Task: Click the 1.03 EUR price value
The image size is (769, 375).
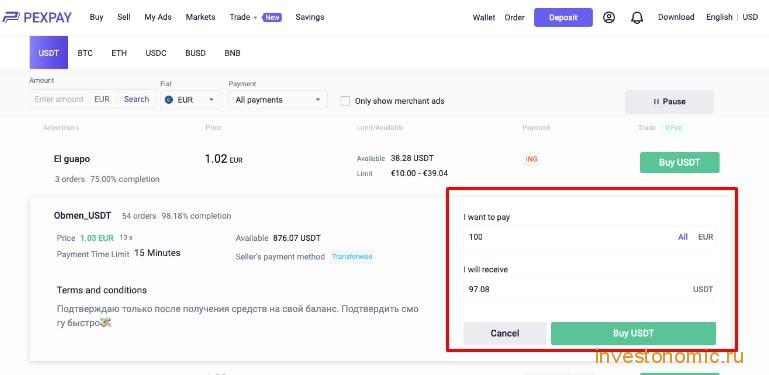Action: click(x=97, y=238)
